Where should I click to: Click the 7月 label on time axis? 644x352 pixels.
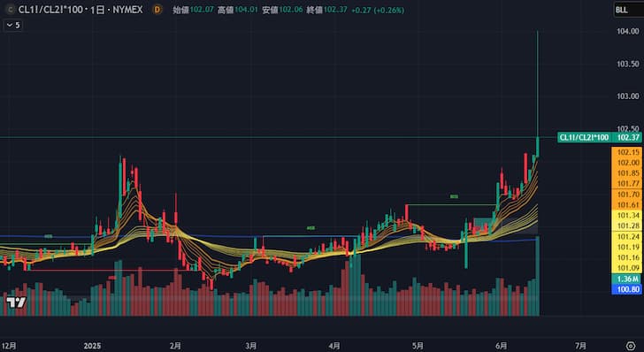(x=580, y=346)
